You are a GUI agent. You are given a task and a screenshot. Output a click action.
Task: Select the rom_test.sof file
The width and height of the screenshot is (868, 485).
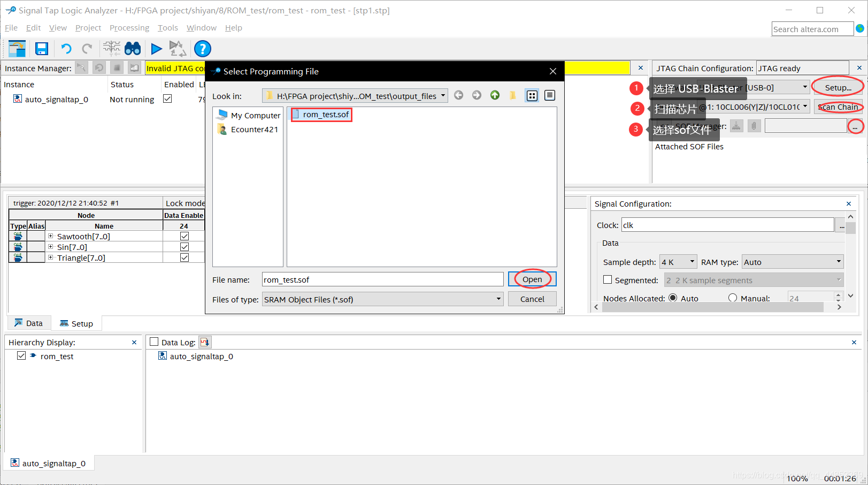click(321, 115)
